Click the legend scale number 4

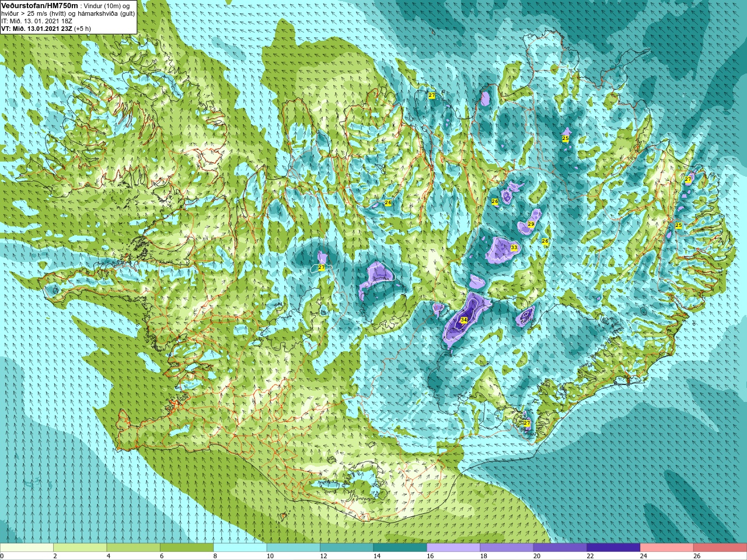109,556
